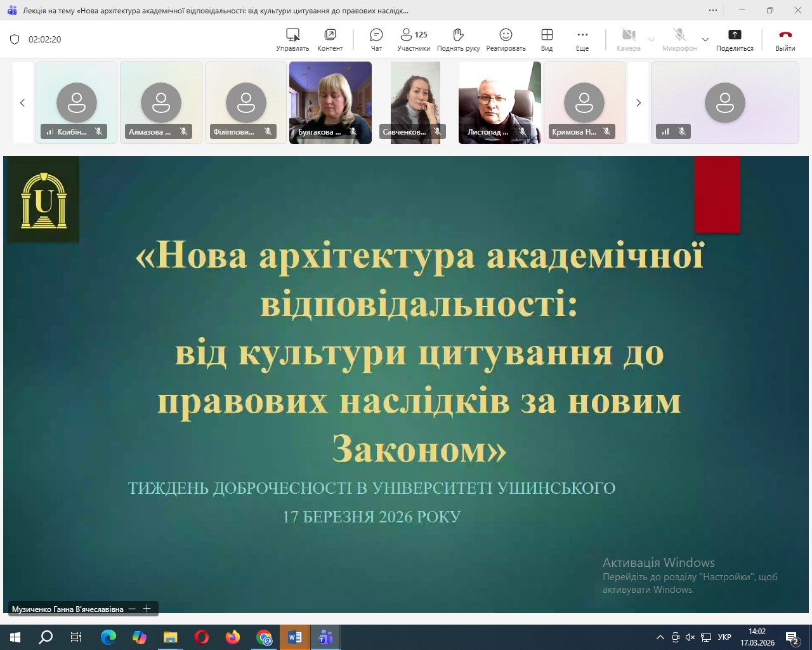The image size is (812, 650).
Task: Click Поделиться share screen button
Action: (x=735, y=39)
